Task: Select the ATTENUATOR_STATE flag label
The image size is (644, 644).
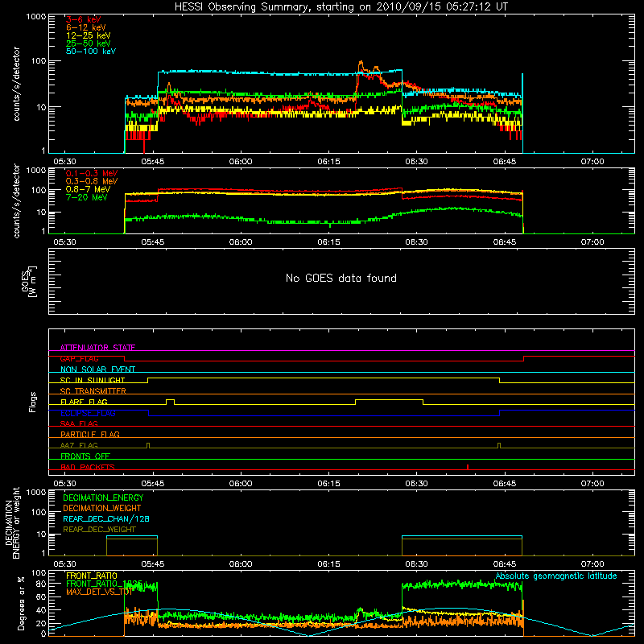Action: click(x=97, y=348)
